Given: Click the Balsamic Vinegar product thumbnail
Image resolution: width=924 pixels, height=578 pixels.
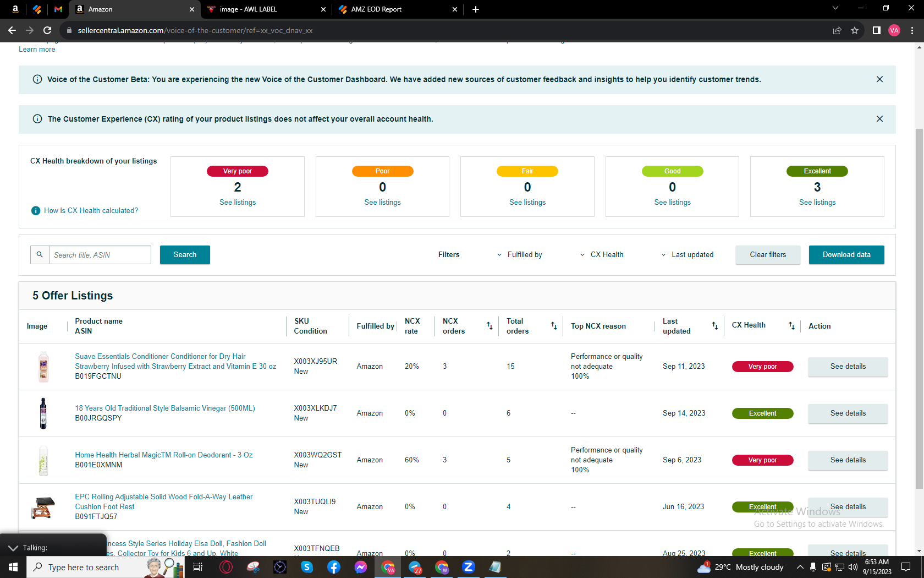Looking at the screenshot, I should coord(43,413).
